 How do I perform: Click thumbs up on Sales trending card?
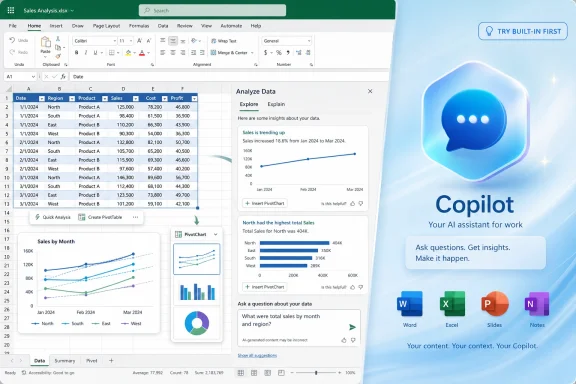click(353, 203)
